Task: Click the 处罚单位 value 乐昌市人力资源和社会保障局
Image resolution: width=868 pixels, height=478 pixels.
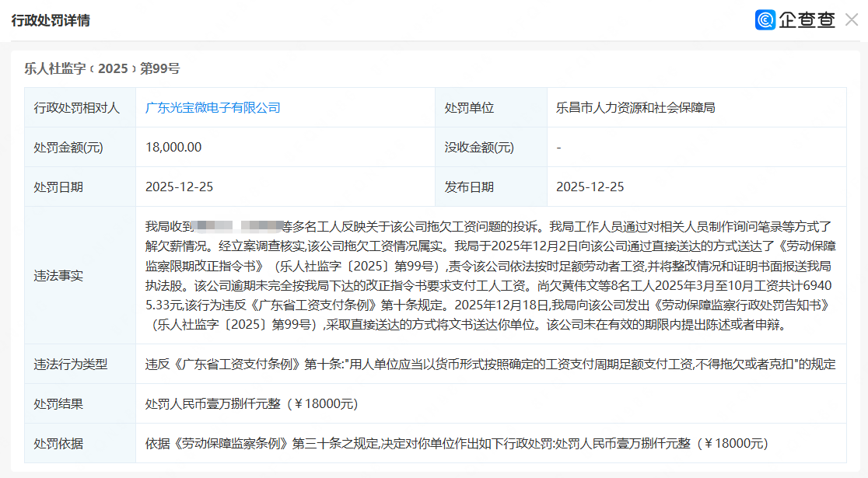Action: [x=635, y=108]
